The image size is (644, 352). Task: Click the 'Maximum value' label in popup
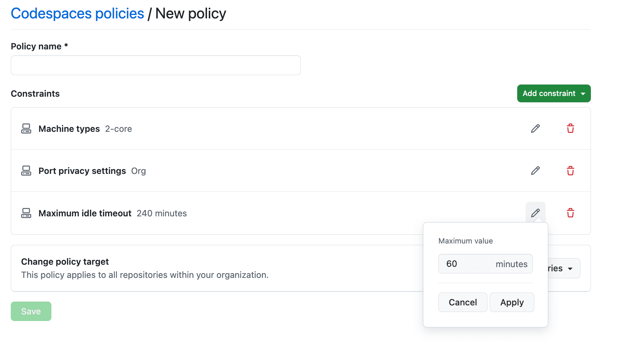pyautogui.click(x=465, y=241)
